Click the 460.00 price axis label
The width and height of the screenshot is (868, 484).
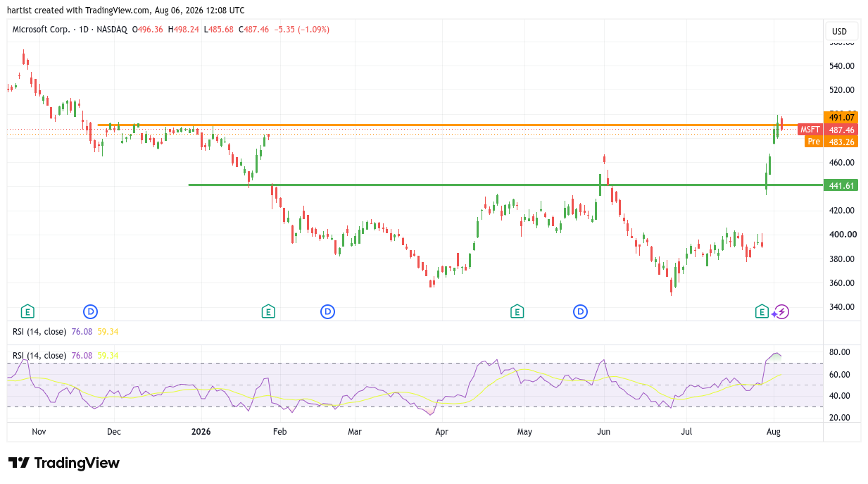842,163
